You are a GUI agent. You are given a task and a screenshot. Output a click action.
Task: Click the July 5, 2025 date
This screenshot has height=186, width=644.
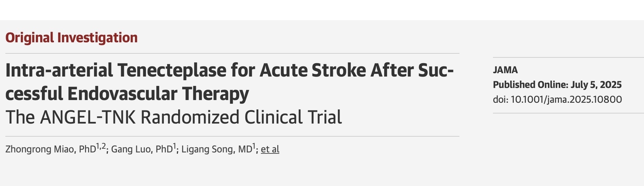pos(596,85)
